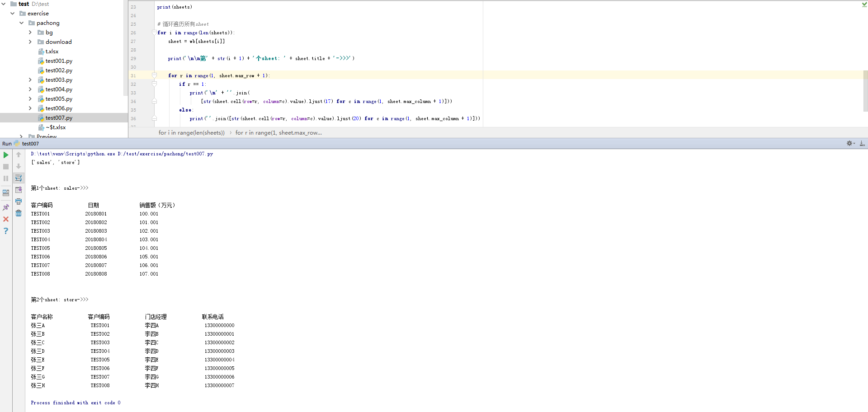Image resolution: width=868 pixels, height=412 pixels.
Task: Expand the download folder
Action: (x=30, y=42)
